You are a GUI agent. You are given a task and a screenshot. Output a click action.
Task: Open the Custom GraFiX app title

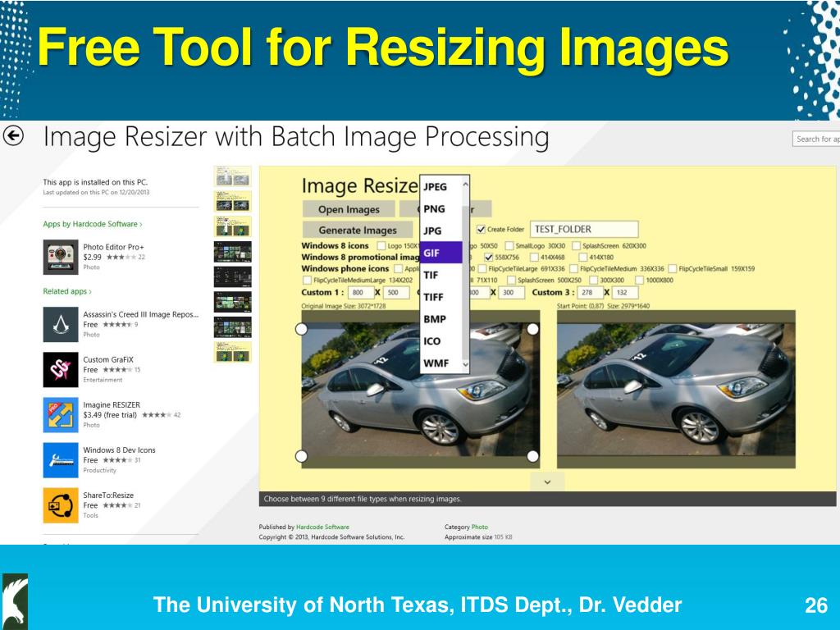pos(108,359)
